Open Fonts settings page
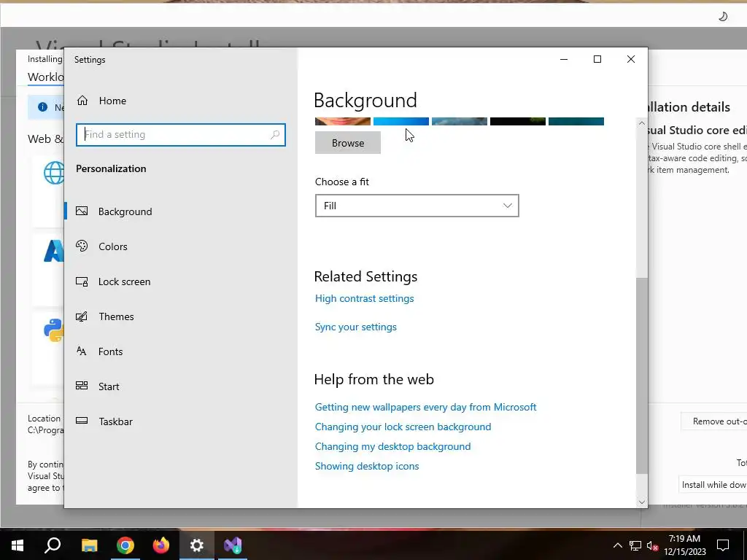The height and width of the screenshot is (560, 747). point(110,351)
